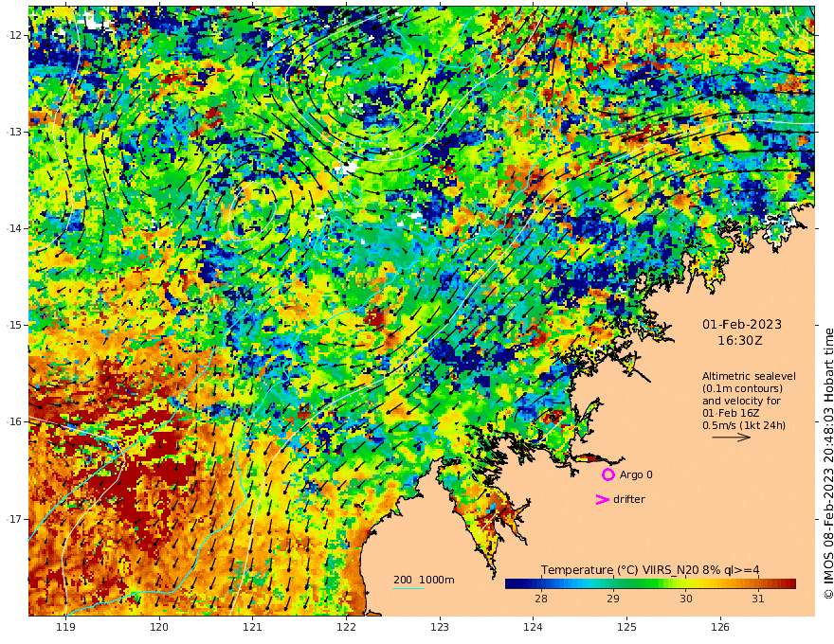Image resolution: width=834 pixels, height=644 pixels.
Task: Click the 30 colorbar tick label
Action: [x=685, y=599]
